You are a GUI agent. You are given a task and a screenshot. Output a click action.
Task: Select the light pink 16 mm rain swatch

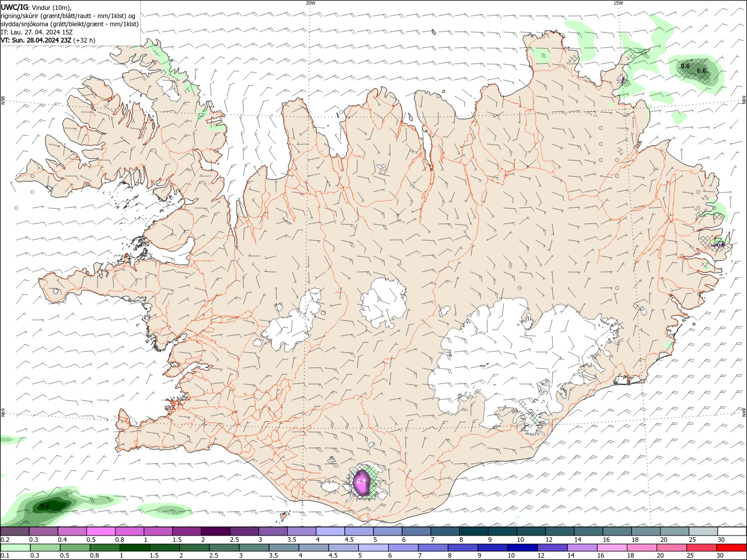coord(612,548)
